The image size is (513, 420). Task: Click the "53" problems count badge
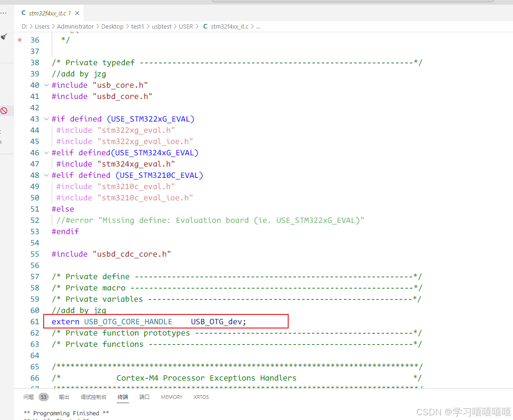click(x=44, y=397)
